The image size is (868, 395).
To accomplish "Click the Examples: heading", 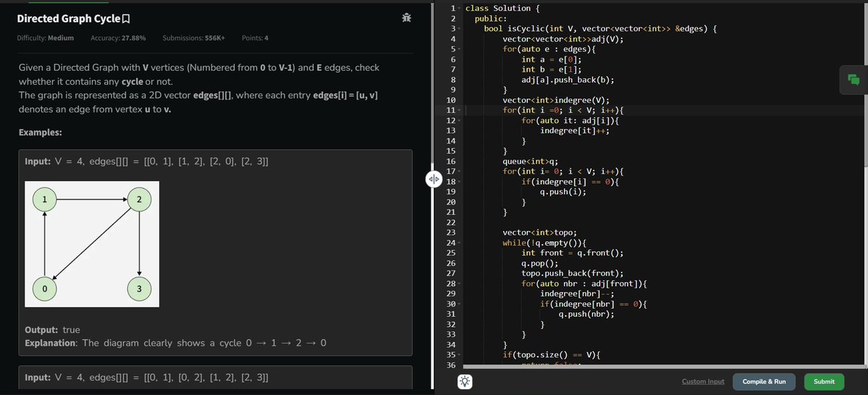I will [x=41, y=133].
